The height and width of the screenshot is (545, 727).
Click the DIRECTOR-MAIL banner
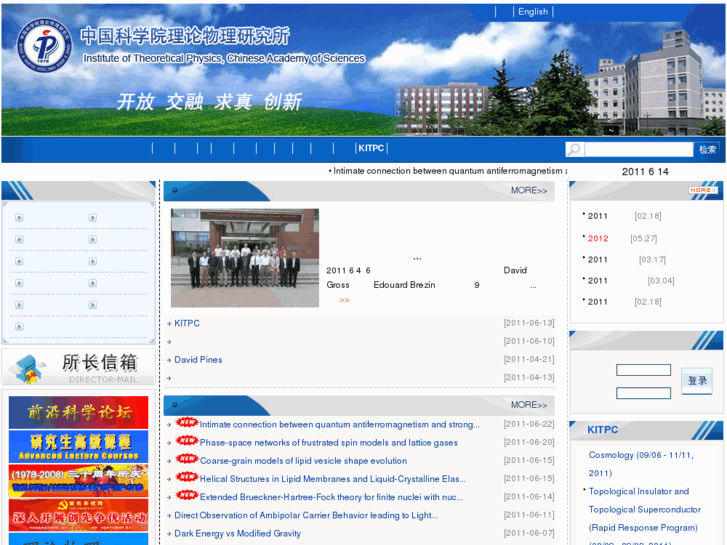(78, 367)
